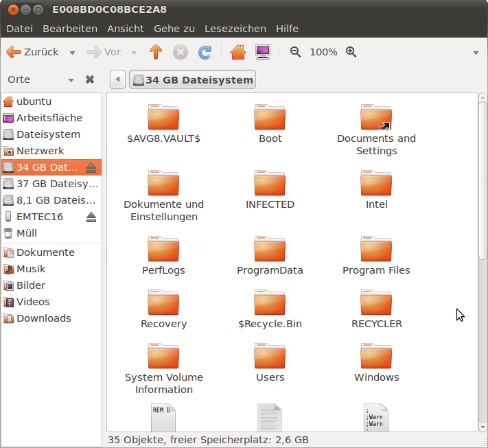Select the RECYCLER folder
Image resolution: width=488 pixels, height=448 pixels.
pos(376,309)
